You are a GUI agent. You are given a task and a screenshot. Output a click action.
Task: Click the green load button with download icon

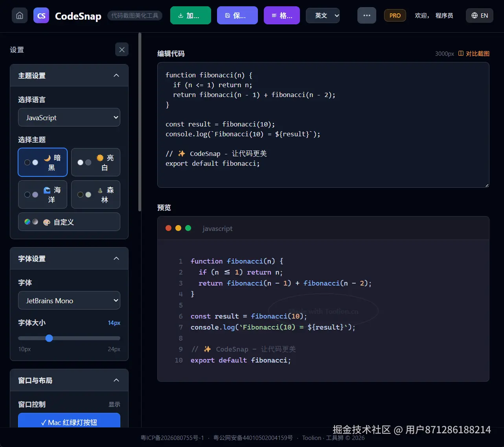[191, 16]
